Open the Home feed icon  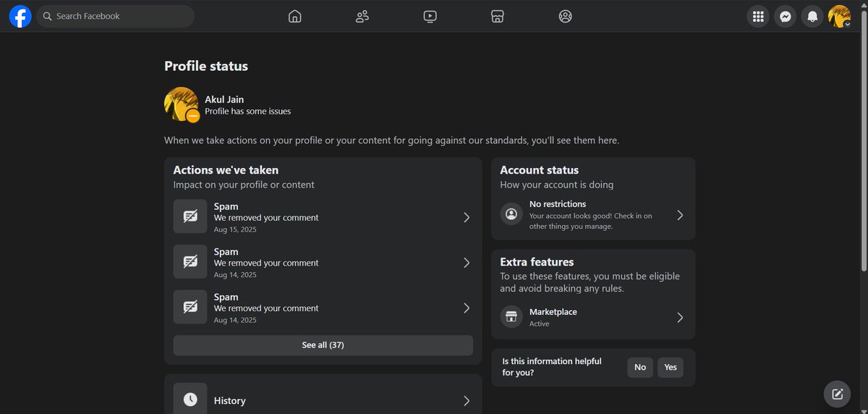click(x=294, y=16)
